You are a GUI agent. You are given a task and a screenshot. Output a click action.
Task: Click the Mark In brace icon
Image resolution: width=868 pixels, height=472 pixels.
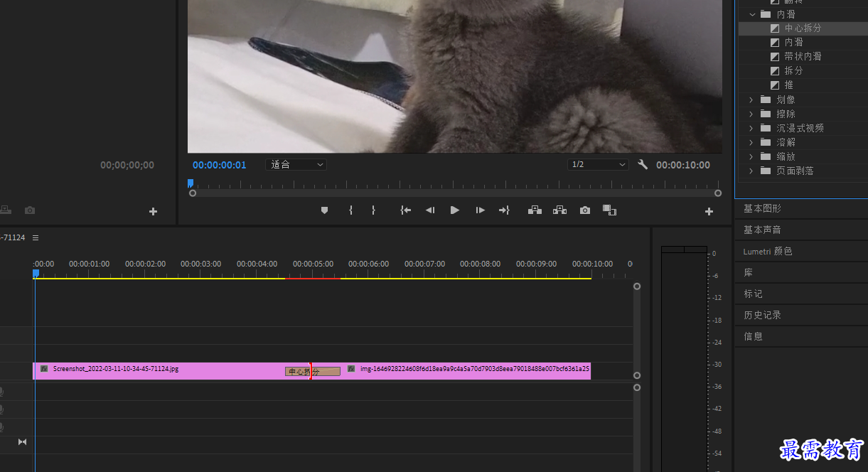(350, 210)
